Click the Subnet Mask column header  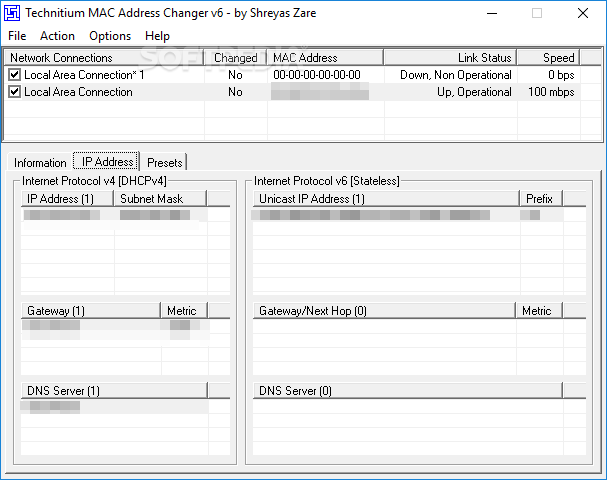[x=160, y=199]
